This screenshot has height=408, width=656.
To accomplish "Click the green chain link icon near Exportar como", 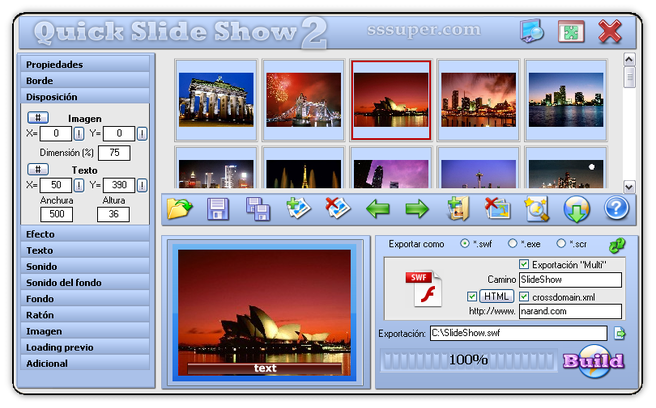I will pos(617,245).
